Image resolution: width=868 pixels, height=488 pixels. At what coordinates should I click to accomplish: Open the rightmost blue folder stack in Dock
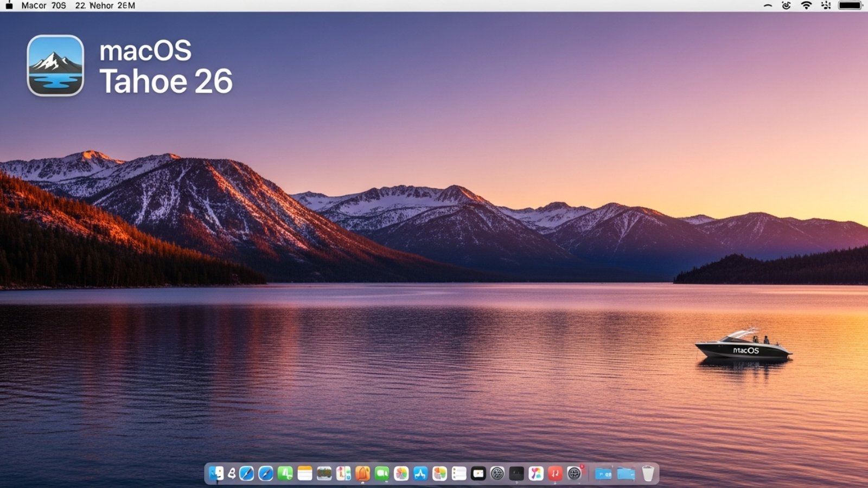point(626,473)
